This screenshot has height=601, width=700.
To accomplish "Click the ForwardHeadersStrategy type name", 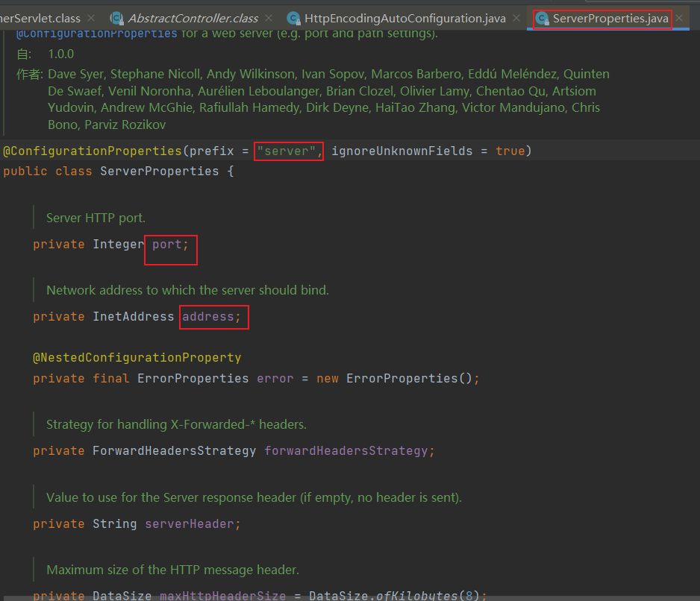I will point(175,450).
